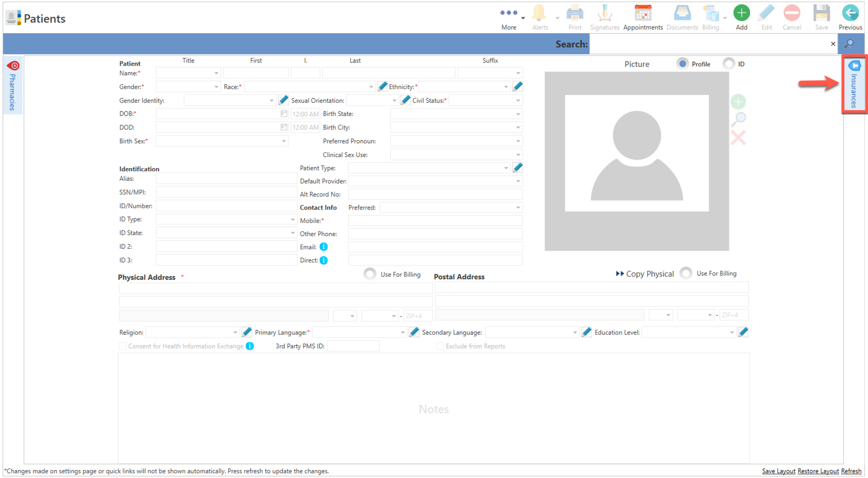Select the Profile picture radio button
The image size is (868, 478).
pyautogui.click(x=682, y=64)
